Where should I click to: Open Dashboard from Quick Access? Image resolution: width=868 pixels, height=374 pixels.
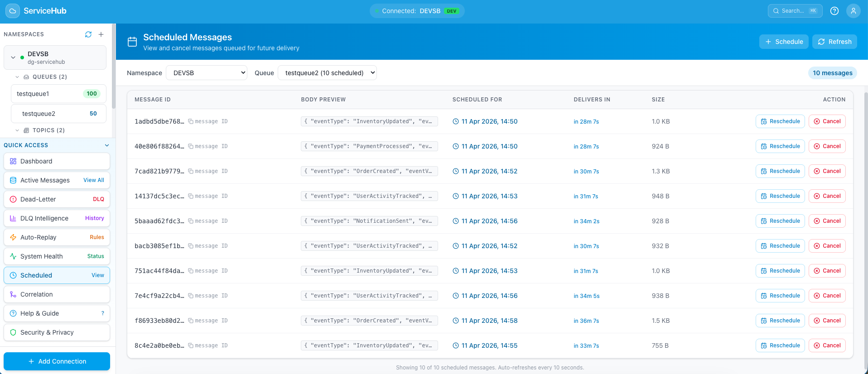(57, 161)
